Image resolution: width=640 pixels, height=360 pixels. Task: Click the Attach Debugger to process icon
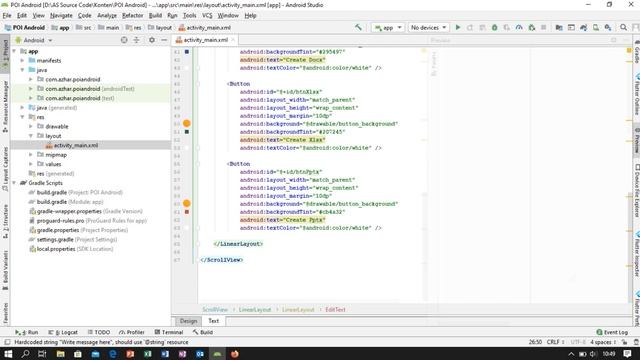[531, 27]
